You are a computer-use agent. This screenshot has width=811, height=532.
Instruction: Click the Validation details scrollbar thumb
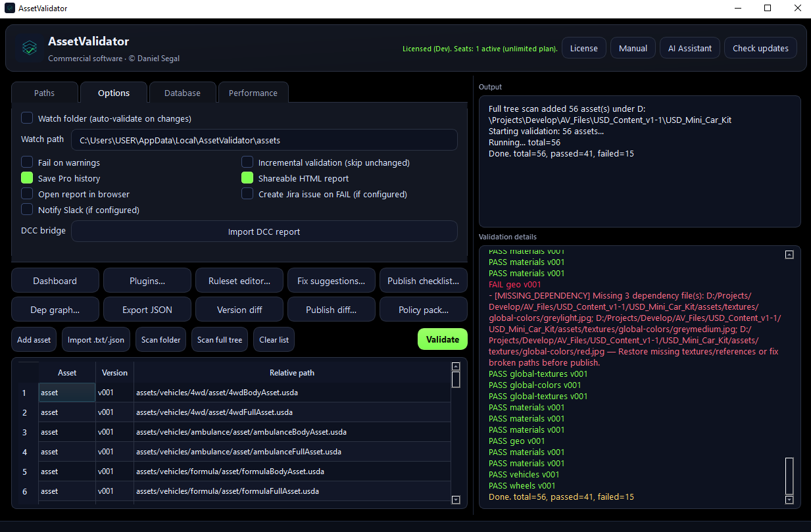[790, 475]
